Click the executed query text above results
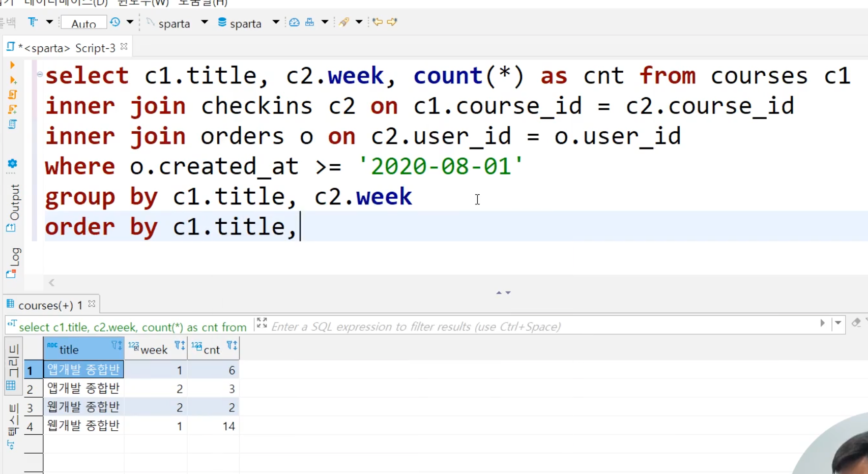 click(132, 327)
